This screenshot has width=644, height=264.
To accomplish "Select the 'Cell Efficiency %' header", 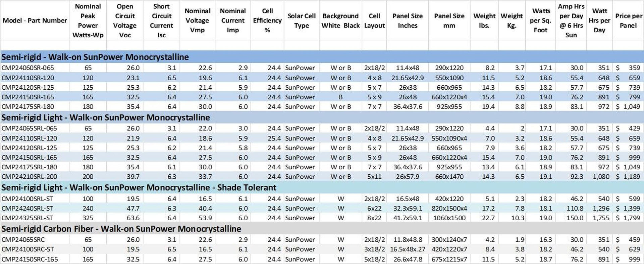I will pos(267,20).
